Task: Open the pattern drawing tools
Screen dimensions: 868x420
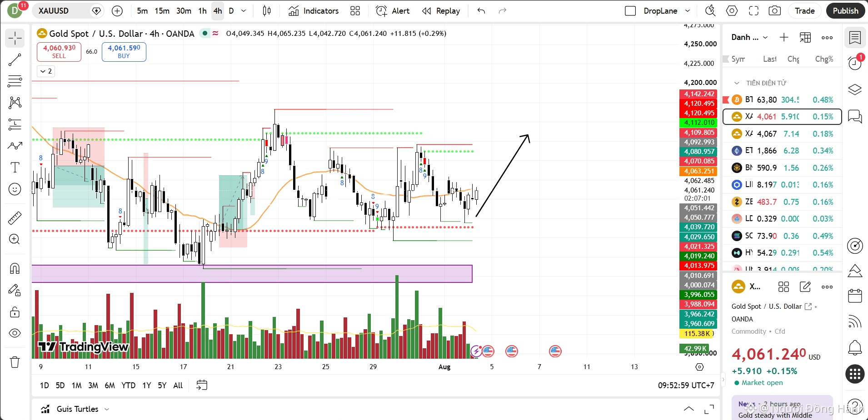Action: tap(15, 103)
